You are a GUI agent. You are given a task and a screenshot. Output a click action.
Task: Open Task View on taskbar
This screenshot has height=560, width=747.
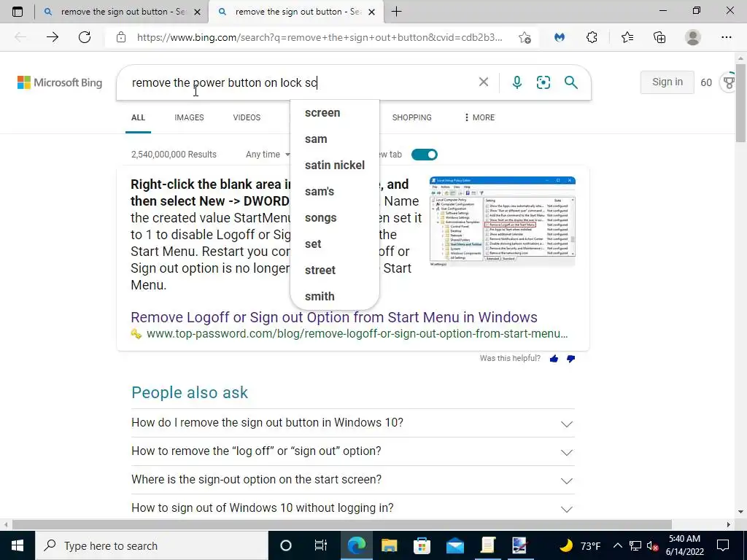[321, 545]
